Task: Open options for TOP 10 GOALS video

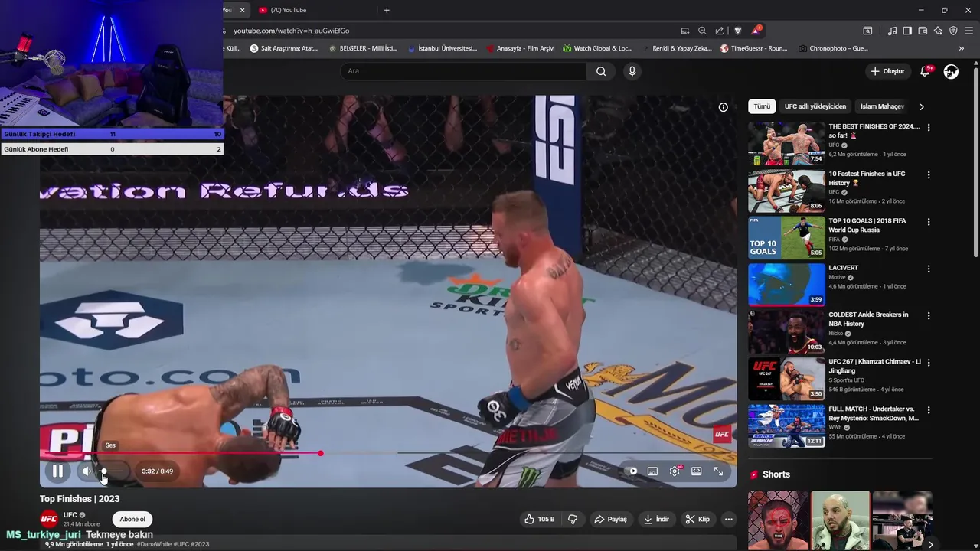Action: (929, 222)
